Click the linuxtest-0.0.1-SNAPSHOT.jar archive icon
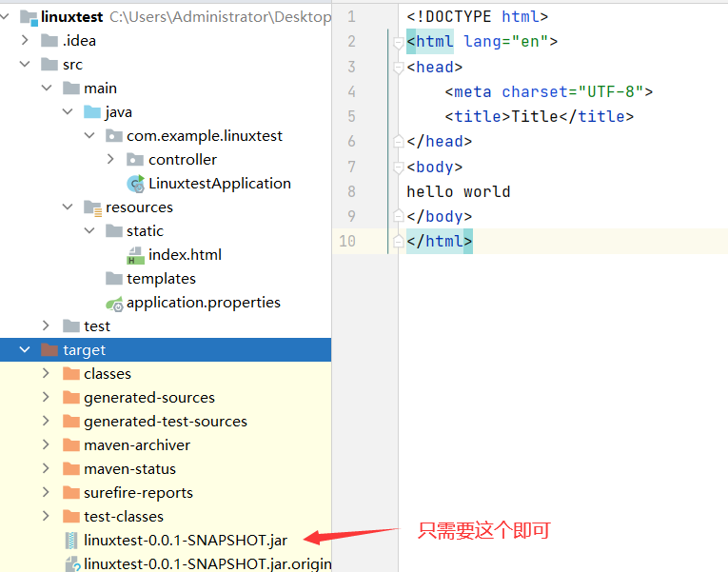Image resolution: width=728 pixels, height=572 pixels. point(71,540)
